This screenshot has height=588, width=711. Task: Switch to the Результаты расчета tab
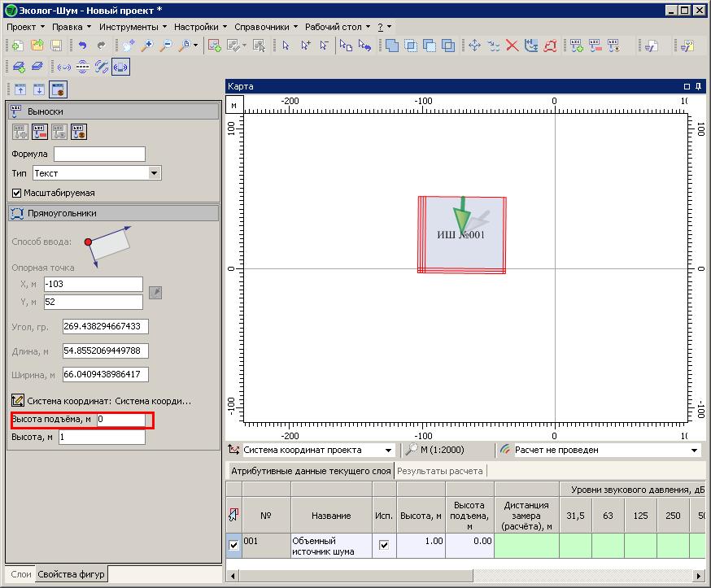click(439, 471)
